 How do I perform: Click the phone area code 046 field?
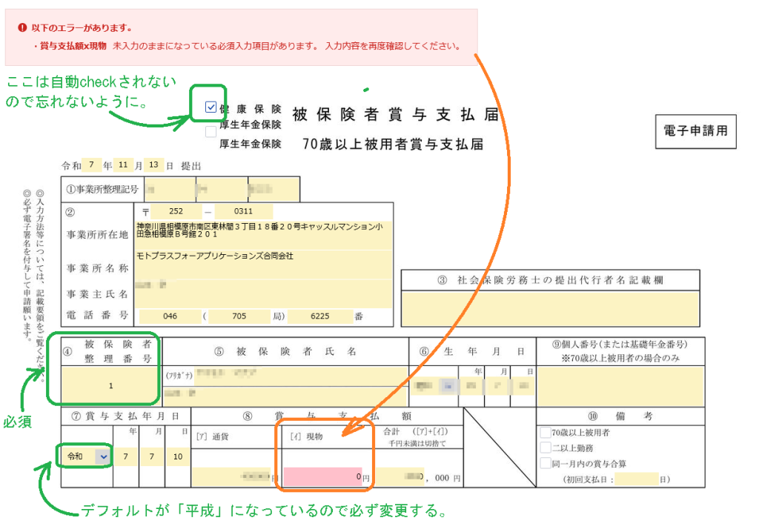[x=170, y=316]
